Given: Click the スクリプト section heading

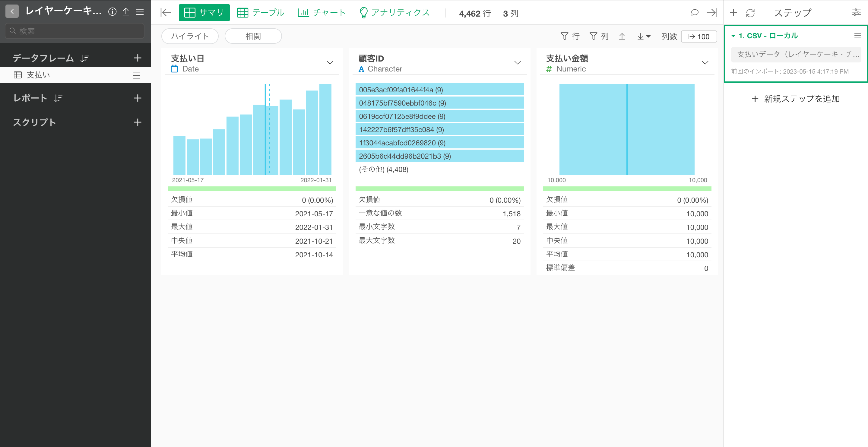Looking at the screenshot, I should tap(34, 122).
